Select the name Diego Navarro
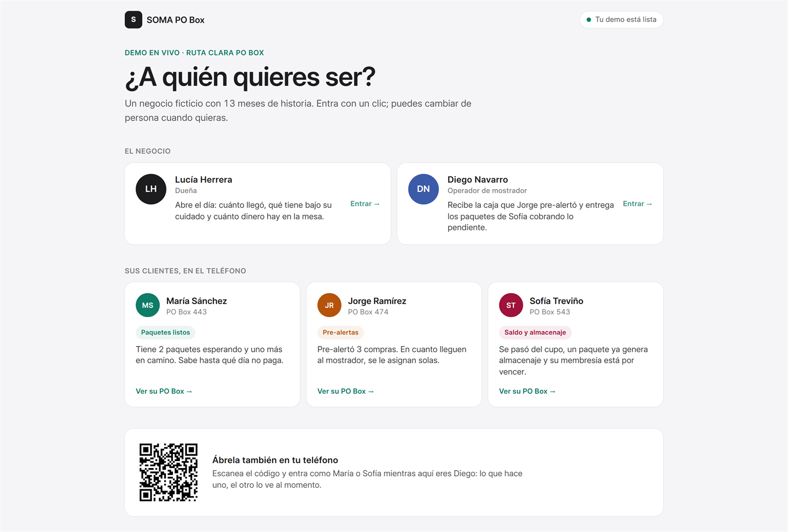Viewport: 788px width, 532px height. (x=478, y=180)
